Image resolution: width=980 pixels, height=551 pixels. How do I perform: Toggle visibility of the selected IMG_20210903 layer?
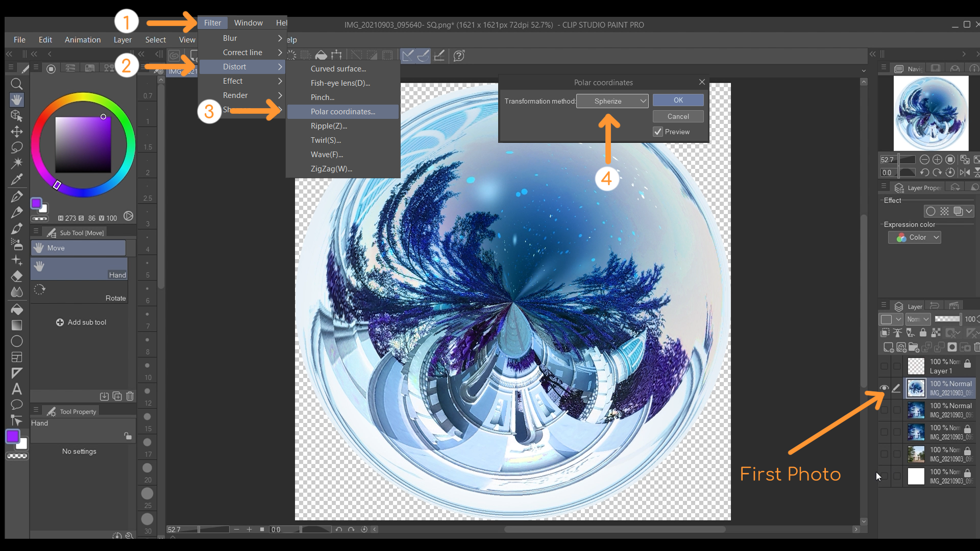(885, 388)
